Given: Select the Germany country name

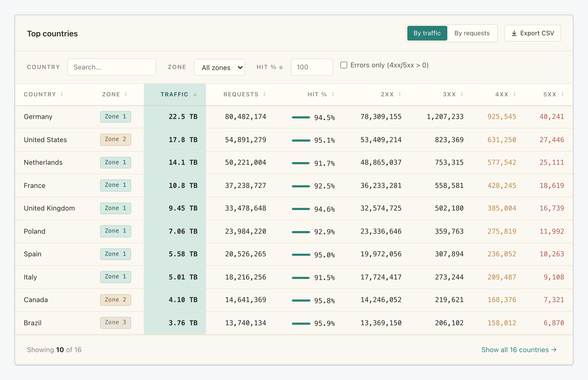Looking at the screenshot, I should pyautogui.click(x=38, y=117).
